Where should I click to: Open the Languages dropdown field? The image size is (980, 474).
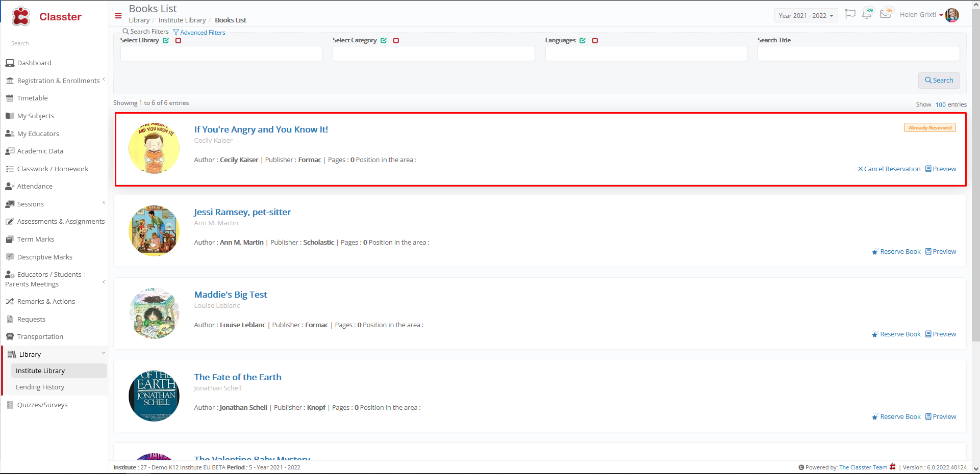[x=646, y=54]
